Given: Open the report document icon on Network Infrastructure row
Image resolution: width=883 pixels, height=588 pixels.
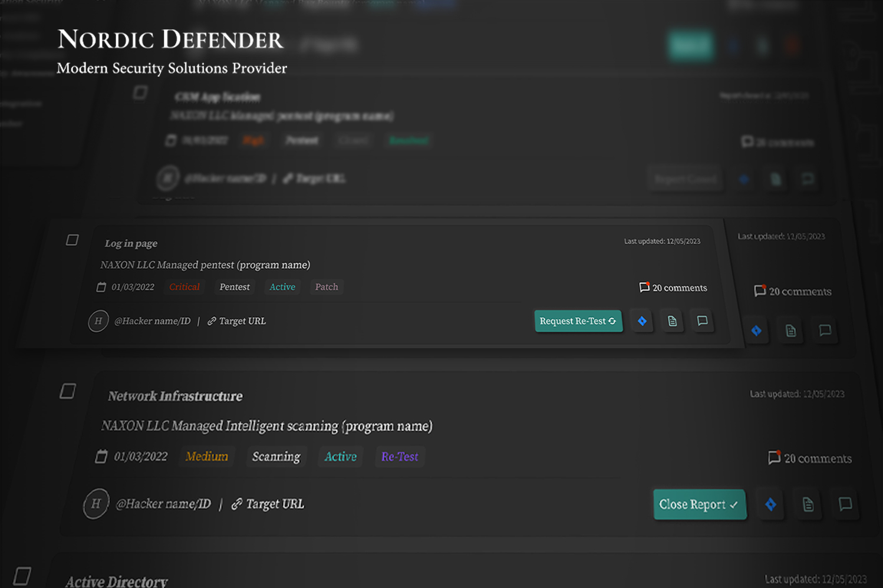Looking at the screenshot, I should [808, 504].
